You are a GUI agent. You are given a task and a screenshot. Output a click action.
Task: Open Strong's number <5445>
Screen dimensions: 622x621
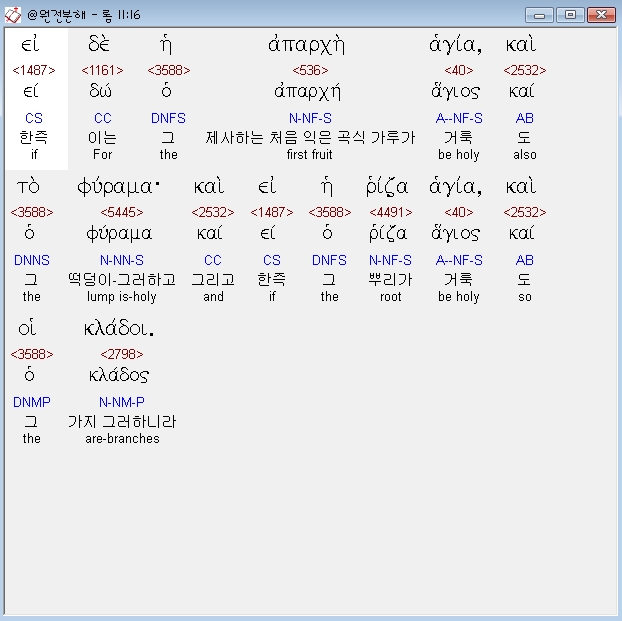click(122, 212)
